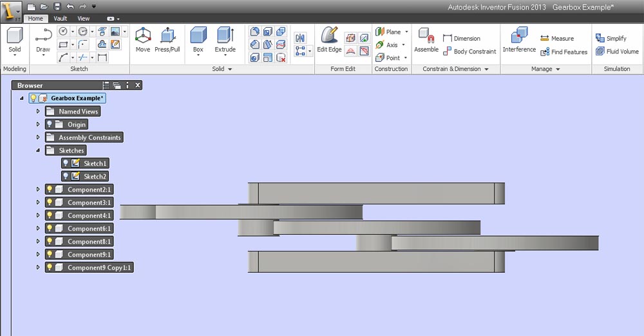Click the Simplify button
This screenshot has height=336, width=644.
611,38
